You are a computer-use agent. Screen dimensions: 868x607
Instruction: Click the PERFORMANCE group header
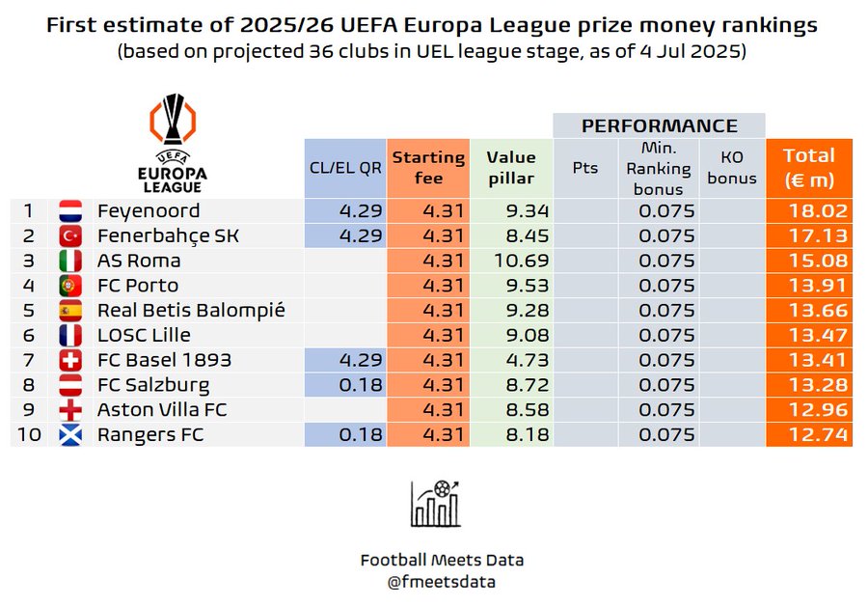tap(660, 126)
